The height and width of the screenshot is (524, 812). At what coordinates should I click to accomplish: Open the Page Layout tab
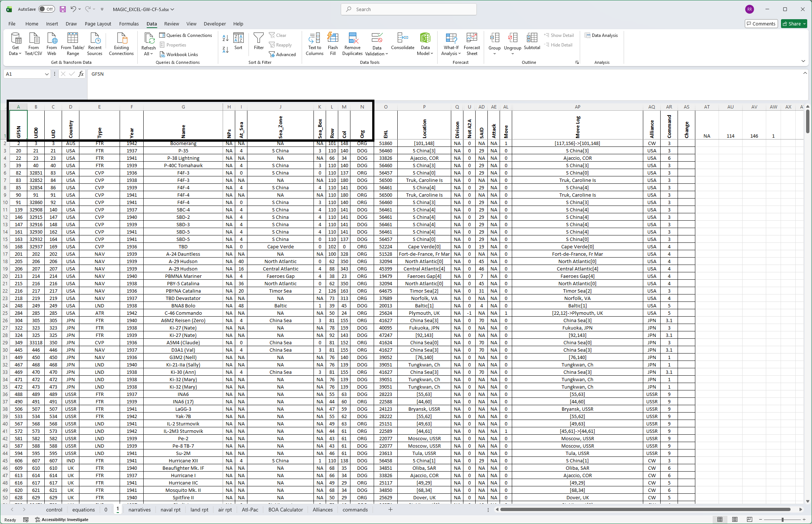[x=98, y=24]
